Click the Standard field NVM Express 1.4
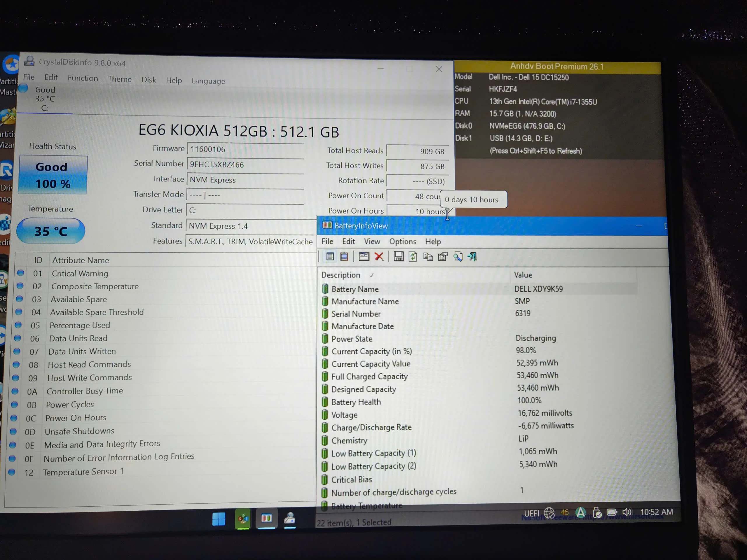The height and width of the screenshot is (560, 747). click(x=251, y=226)
